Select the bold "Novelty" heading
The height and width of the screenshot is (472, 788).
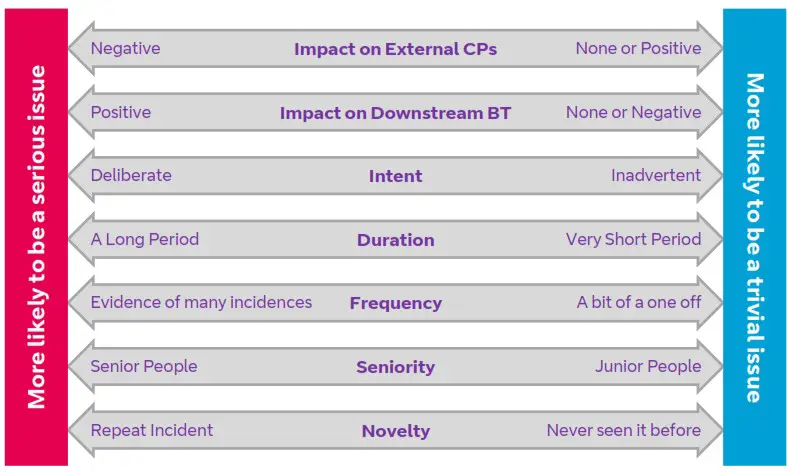click(395, 431)
